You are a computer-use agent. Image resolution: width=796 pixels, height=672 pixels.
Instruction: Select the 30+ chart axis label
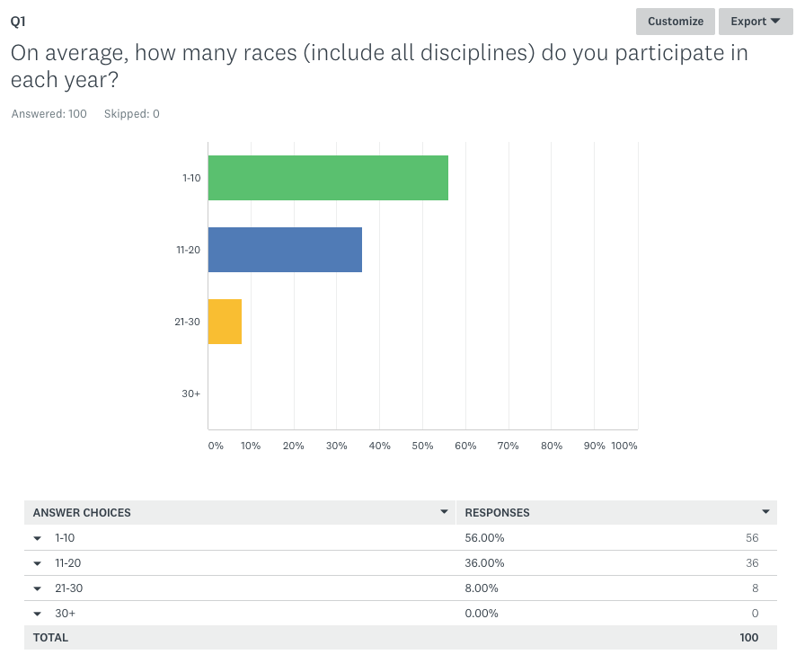[190, 393]
